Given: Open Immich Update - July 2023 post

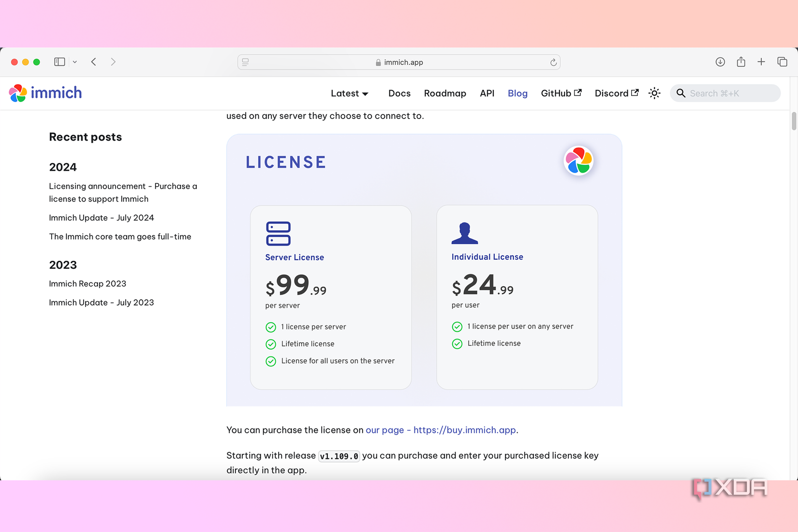Looking at the screenshot, I should pyautogui.click(x=102, y=302).
